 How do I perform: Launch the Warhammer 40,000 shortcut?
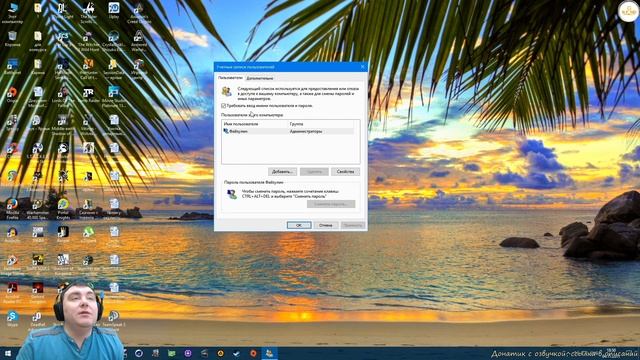tap(38, 208)
